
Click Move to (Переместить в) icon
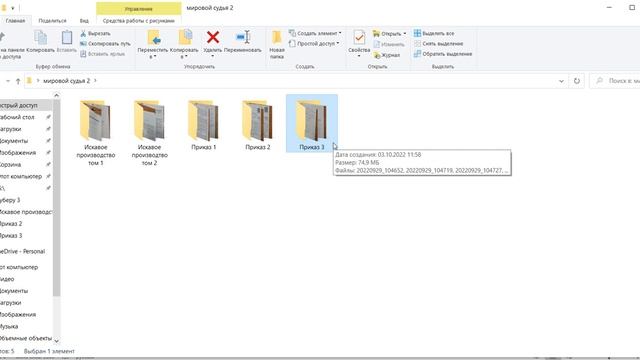154,38
